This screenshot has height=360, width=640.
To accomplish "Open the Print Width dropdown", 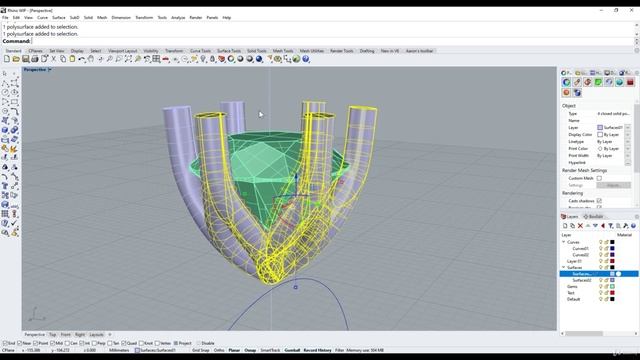I will pyautogui.click(x=627, y=156).
